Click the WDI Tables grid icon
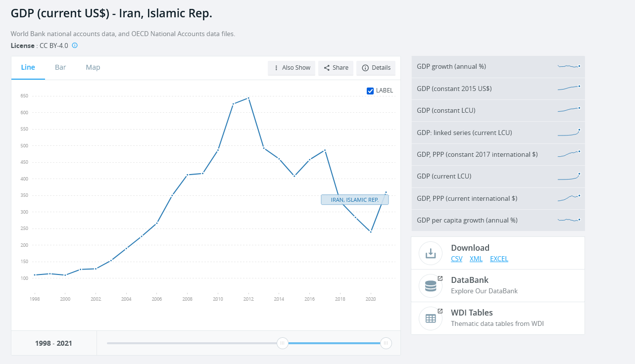The height and width of the screenshot is (364, 635). click(431, 318)
